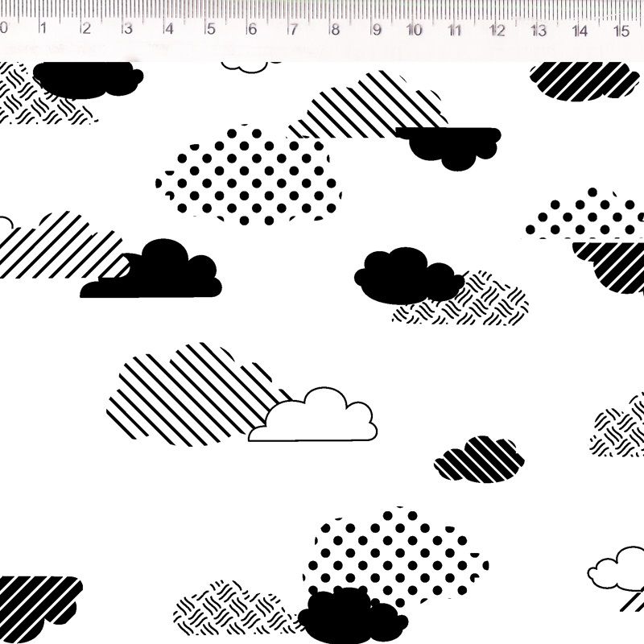The image size is (644, 644).
Task: Click the ruler number "11"
Action: (455, 30)
